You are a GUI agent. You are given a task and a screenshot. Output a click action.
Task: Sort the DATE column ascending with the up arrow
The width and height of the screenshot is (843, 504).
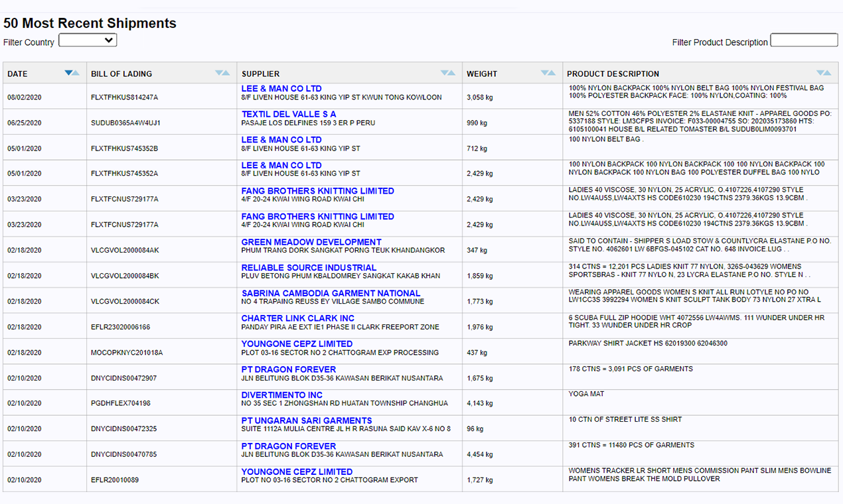pos(76,73)
